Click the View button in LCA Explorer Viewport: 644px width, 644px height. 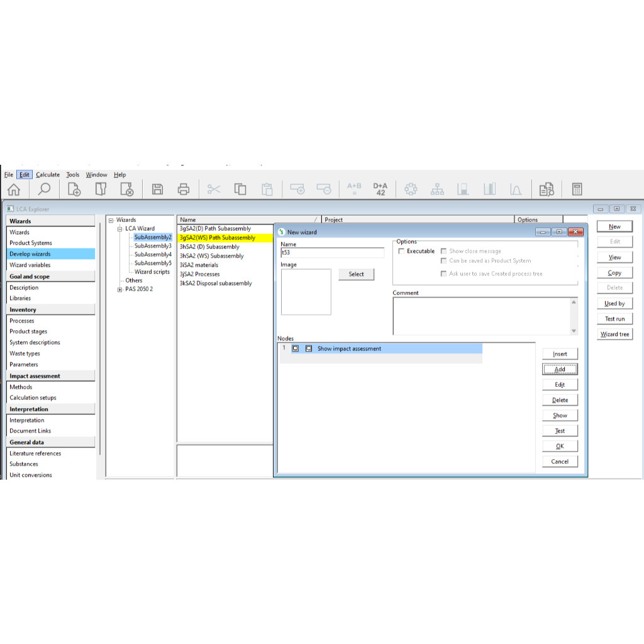[614, 257]
